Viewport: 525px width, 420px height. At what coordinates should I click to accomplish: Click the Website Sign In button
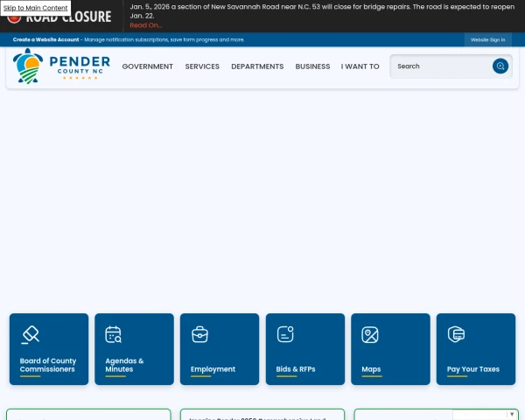click(487, 39)
